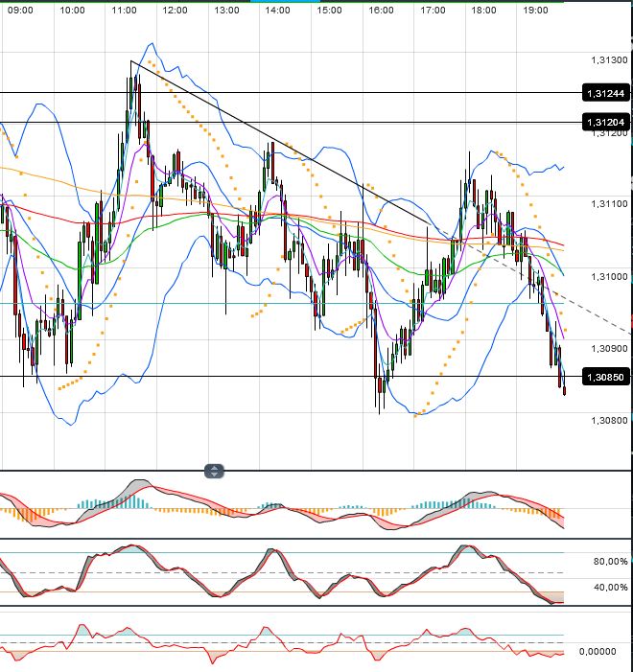Click the pane resize handle below the price chart
Screen dimensions: 633x672
[214, 471]
